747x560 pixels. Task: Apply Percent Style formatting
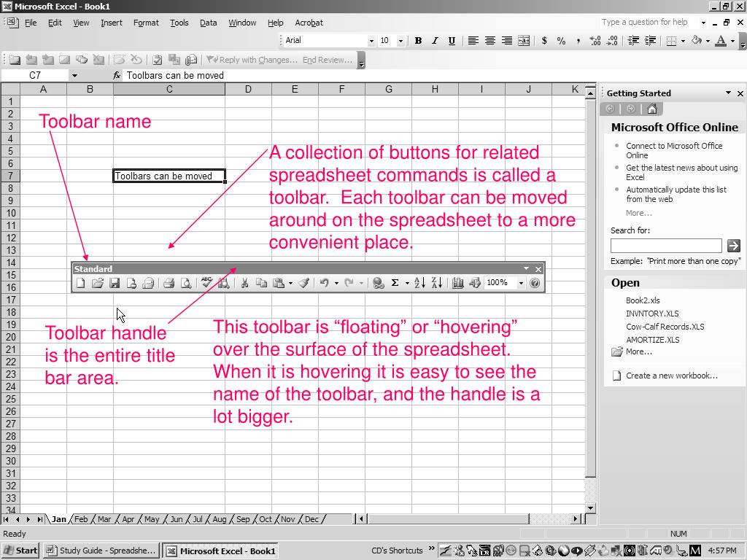tap(561, 41)
